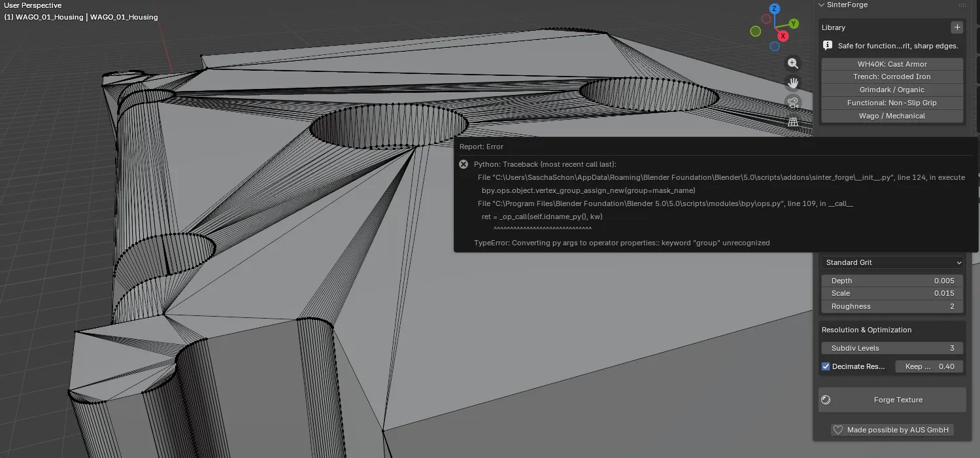Click the green Y axis gizmo ball

pyautogui.click(x=794, y=24)
